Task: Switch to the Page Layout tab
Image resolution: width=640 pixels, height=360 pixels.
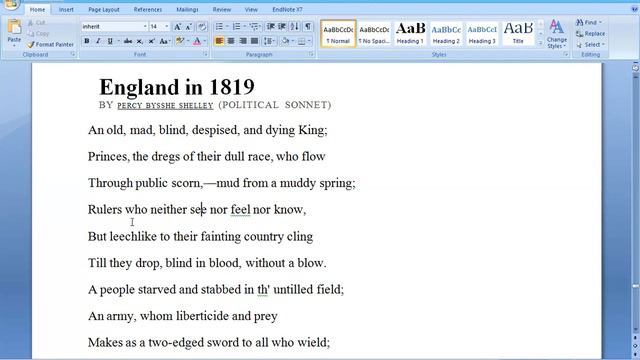Action: pos(104,9)
